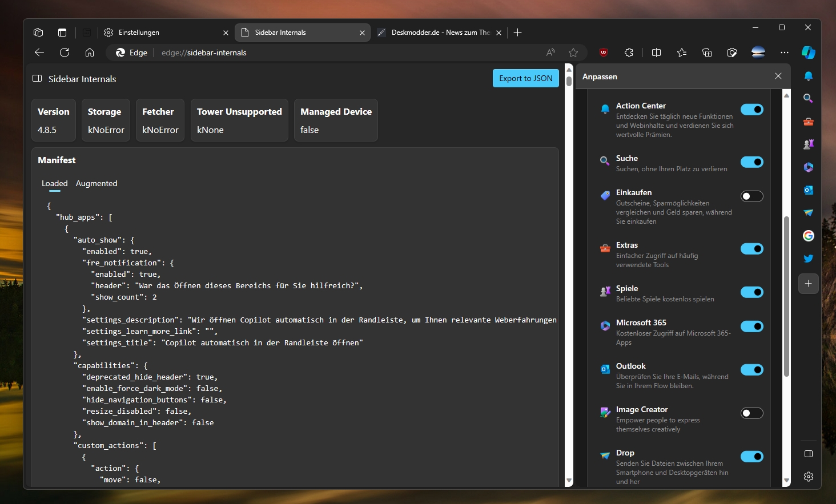Click the Anpassen panel scrollbar thumb
Viewport: 836px width, 504px height.
click(786, 296)
